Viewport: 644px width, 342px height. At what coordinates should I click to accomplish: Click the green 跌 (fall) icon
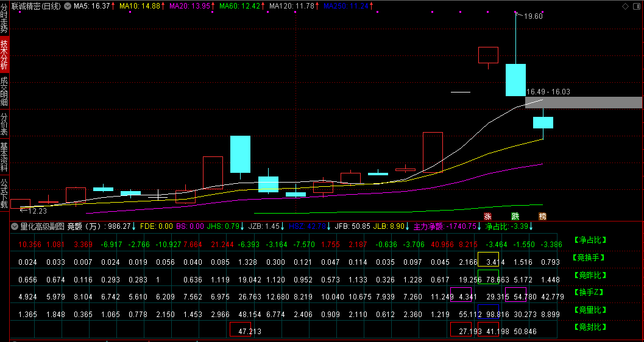[515, 216]
